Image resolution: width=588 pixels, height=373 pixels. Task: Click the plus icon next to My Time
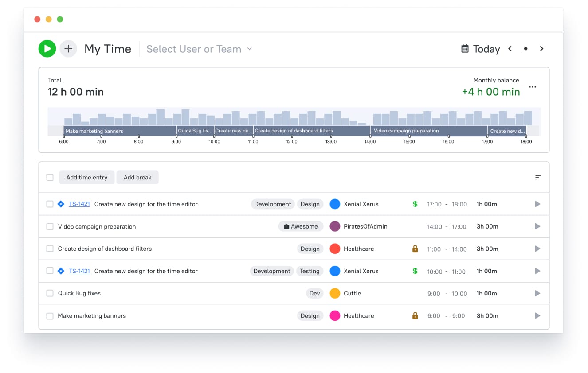[68, 49]
